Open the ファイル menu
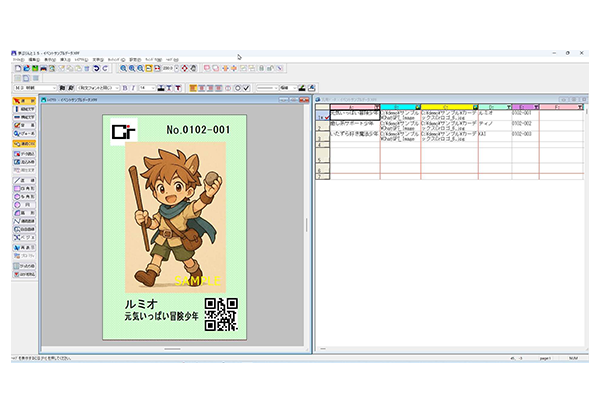 click(17, 59)
